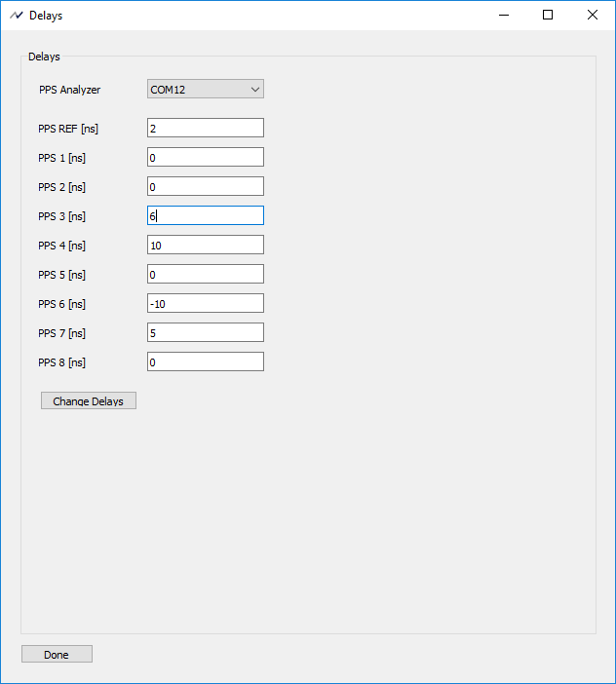
Task: Click the PPS Analyzer label
Action: coord(70,90)
